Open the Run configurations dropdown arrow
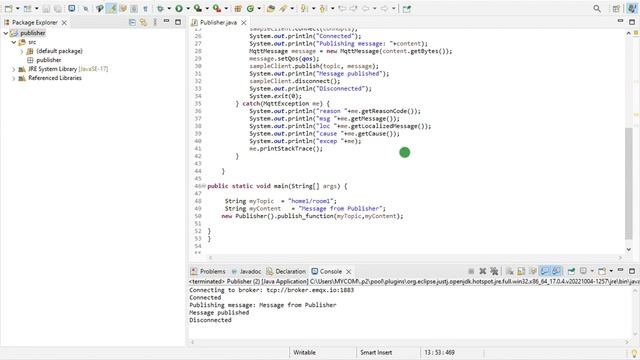 [188, 9]
